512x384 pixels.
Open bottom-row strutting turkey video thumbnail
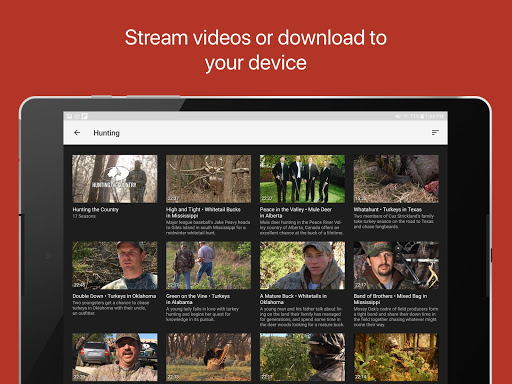click(208, 357)
